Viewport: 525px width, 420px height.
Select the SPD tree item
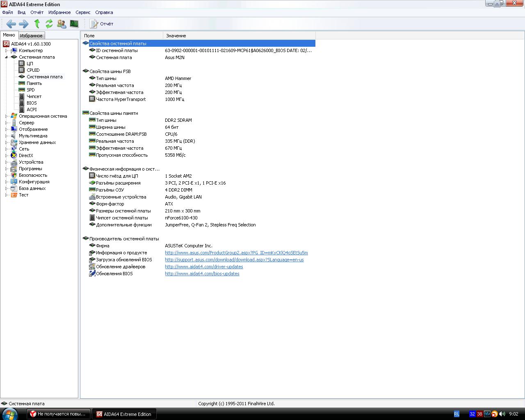pos(31,90)
